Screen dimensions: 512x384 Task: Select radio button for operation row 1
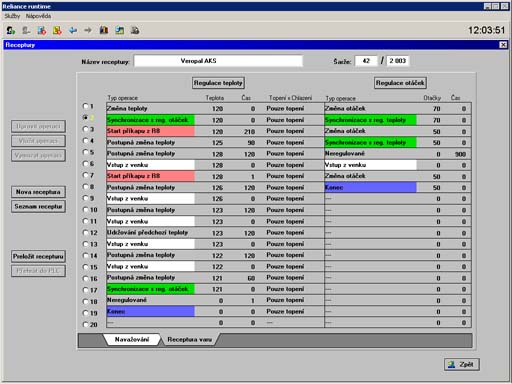click(85, 106)
